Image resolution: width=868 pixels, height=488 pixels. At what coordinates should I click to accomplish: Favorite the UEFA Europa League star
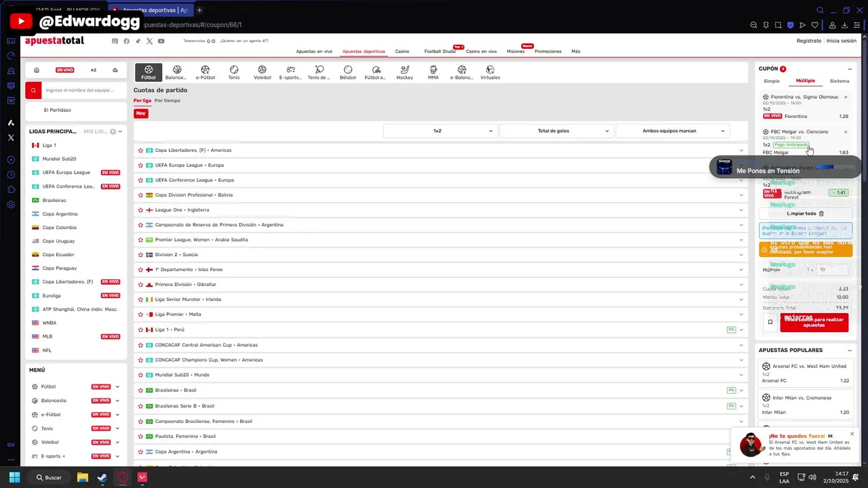[140, 165]
